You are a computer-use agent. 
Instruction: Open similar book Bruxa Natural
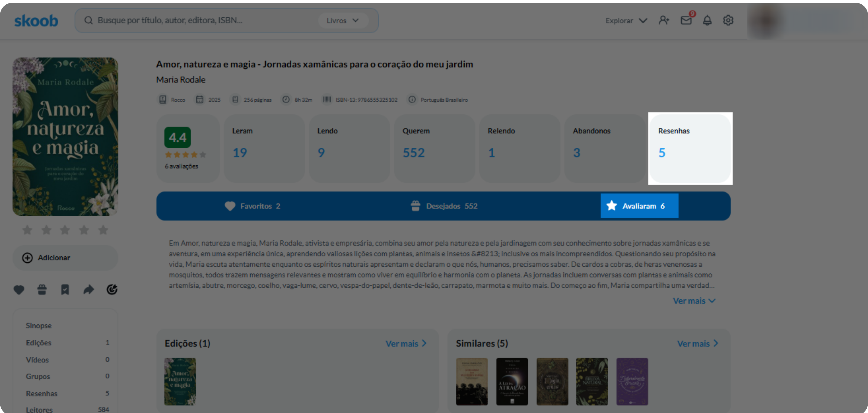[x=592, y=382]
